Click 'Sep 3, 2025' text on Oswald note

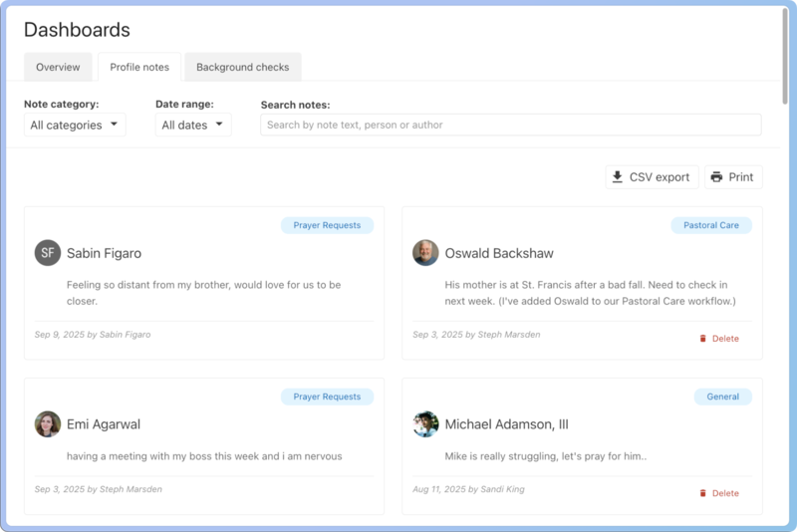coord(437,335)
